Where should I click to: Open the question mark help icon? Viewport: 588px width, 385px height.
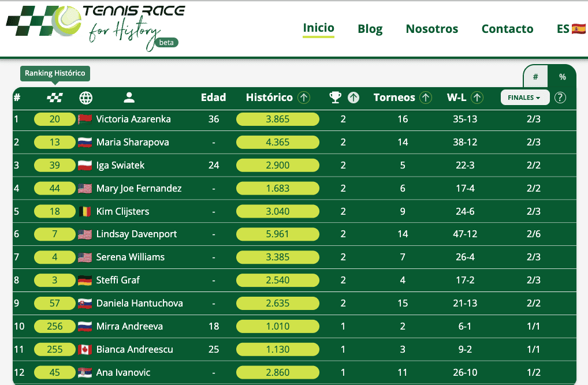[560, 98]
